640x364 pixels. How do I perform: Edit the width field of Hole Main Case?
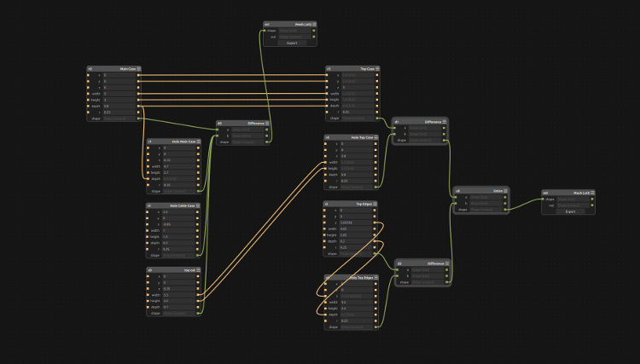click(x=179, y=166)
